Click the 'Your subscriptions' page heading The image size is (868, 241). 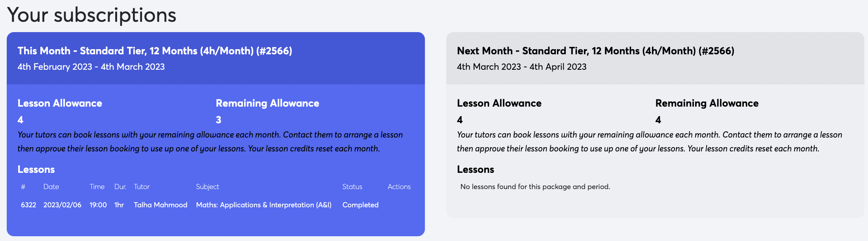tap(91, 15)
